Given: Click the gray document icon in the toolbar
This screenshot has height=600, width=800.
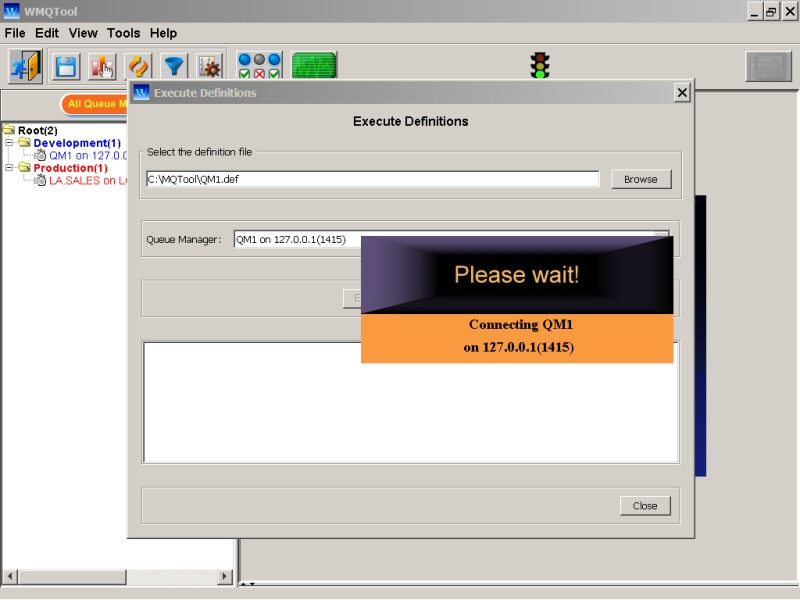Looking at the screenshot, I should 768,66.
